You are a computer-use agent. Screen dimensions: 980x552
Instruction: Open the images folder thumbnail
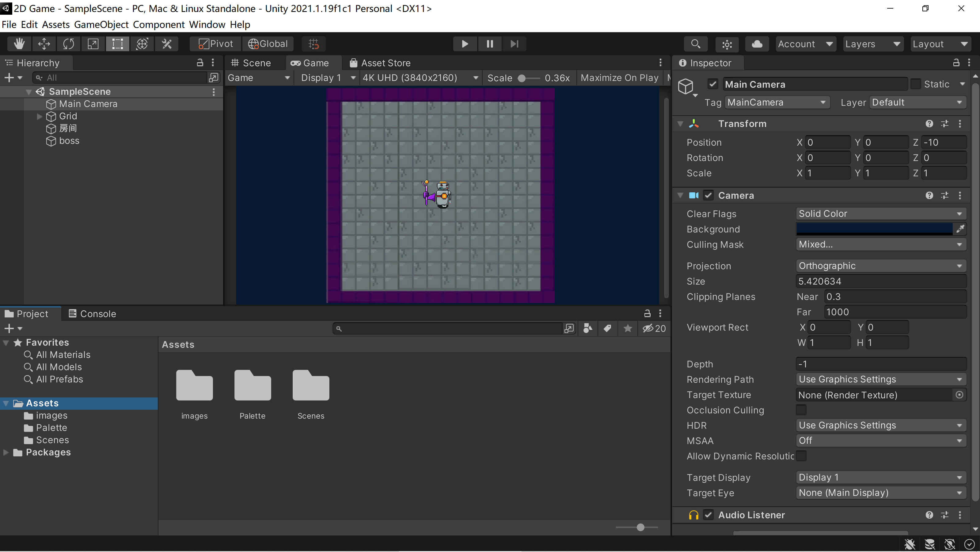coord(194,385)
